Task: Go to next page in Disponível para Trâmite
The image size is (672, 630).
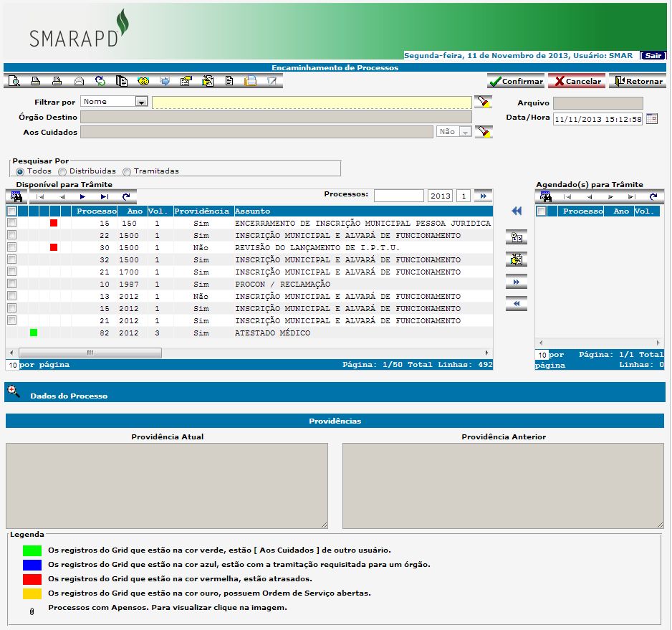Action: coord(82,197)
